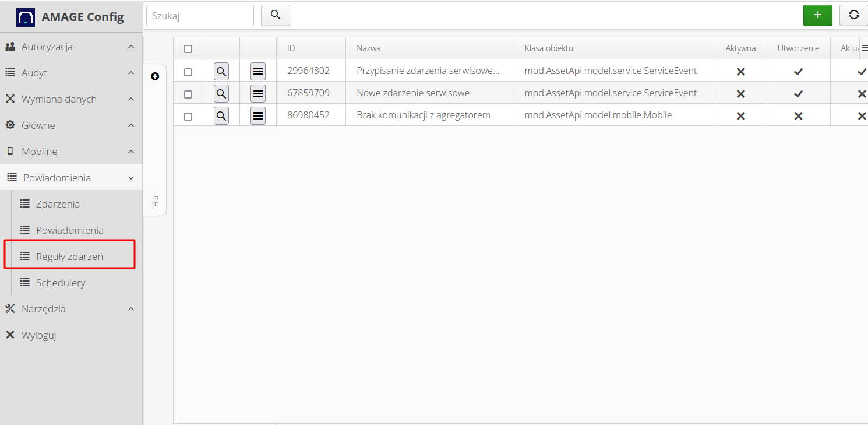Click the Wyloguj option to log out
The image size is (868, 425).
(x=39, y=335)
